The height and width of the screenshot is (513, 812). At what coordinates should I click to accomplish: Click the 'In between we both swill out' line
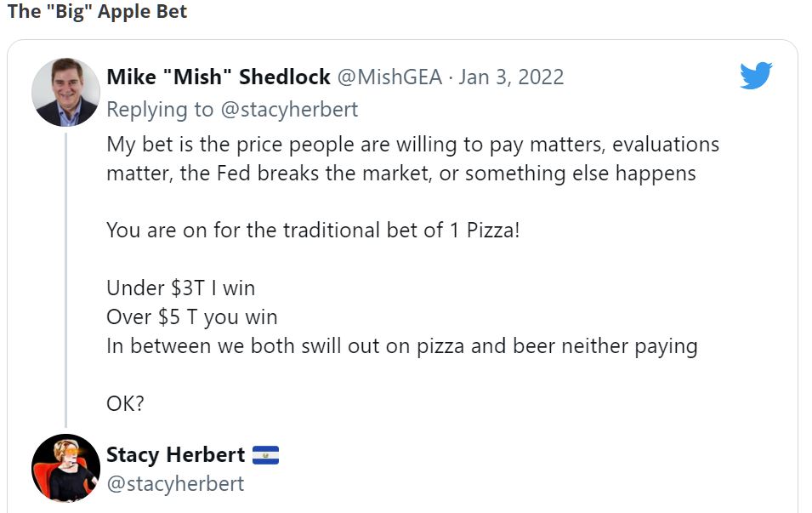[x=401, y=346]
